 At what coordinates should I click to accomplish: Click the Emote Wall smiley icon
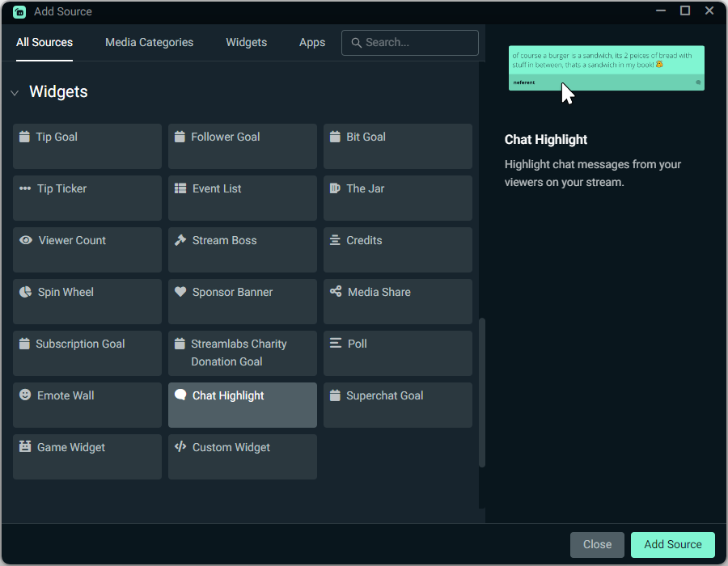(24, 395)
